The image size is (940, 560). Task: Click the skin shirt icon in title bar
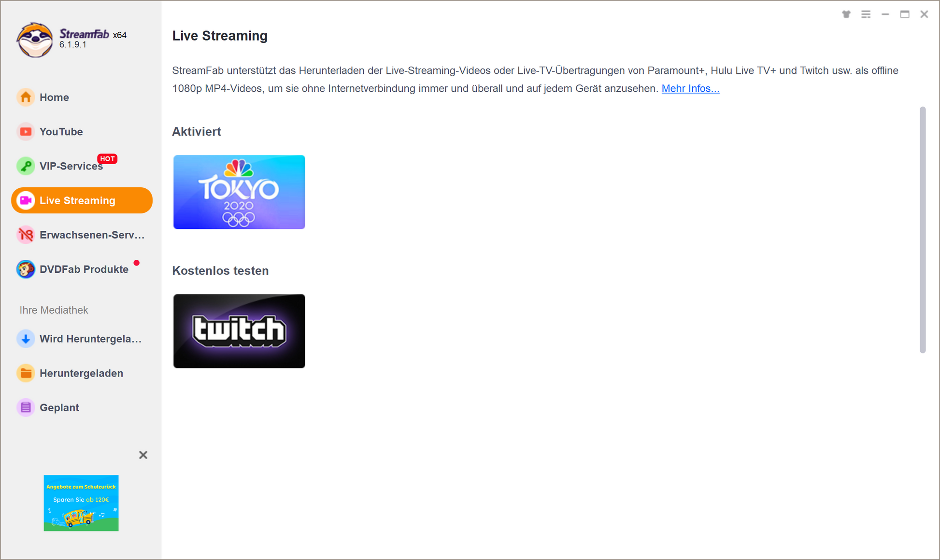[846, 14]
